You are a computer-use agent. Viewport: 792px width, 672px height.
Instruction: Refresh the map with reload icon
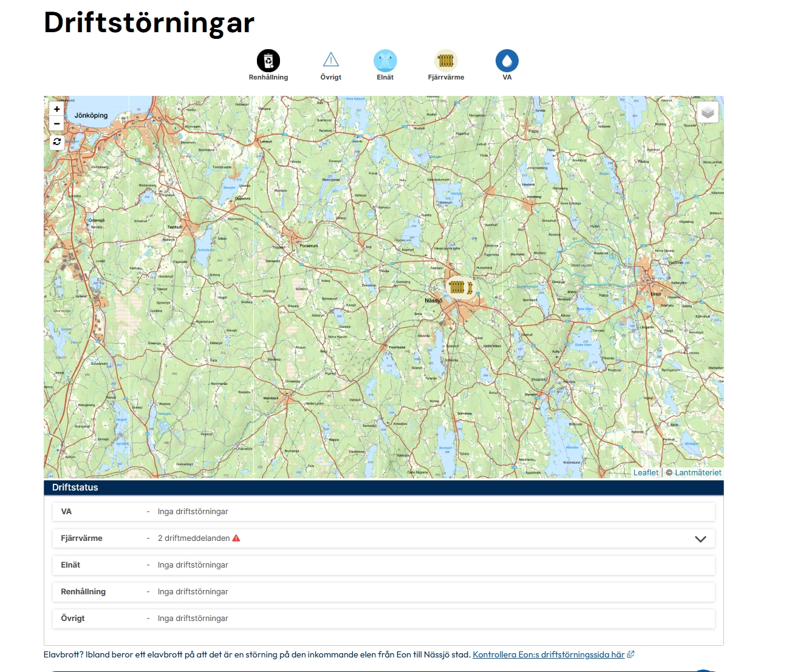[56, 142]
